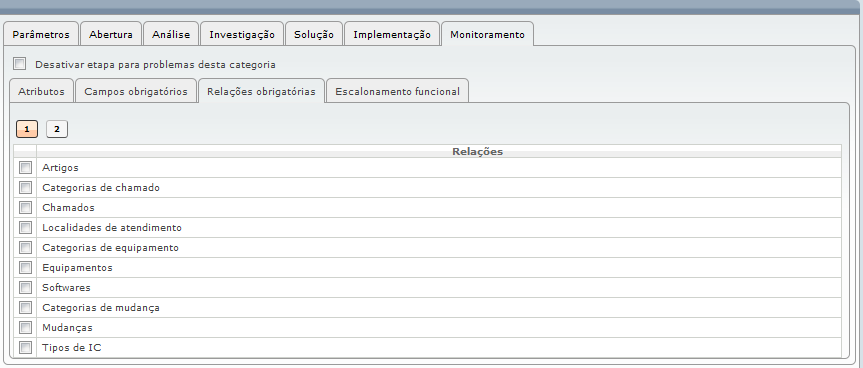863x368 pixels.
Task: Check the Artigos relation checkbox
Action: pyautogui.click(x=25, y=167)
